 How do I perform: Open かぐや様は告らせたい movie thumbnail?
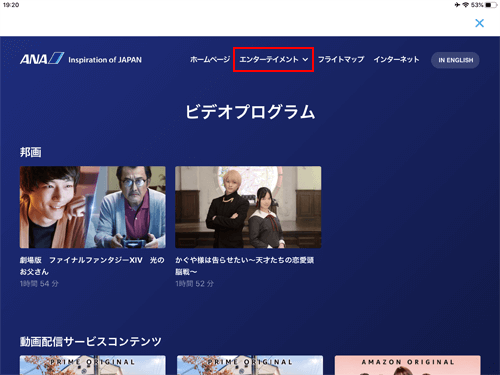tap(248, 207)
